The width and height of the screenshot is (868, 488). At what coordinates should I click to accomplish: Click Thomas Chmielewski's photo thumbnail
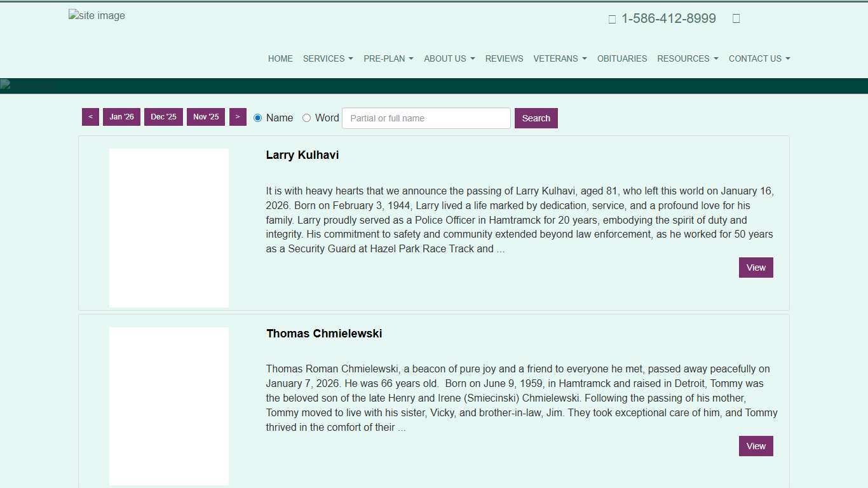pyautogui.click(x=168, y=406)
